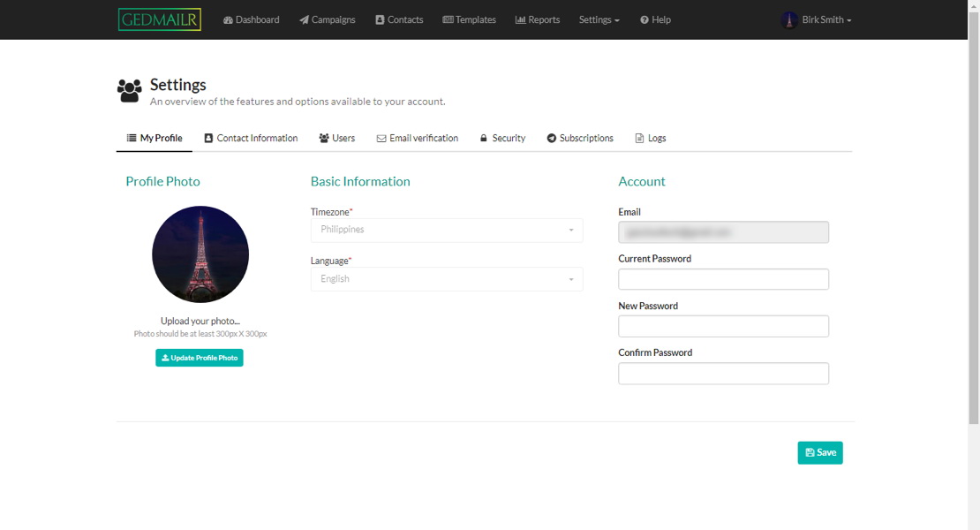Screen dimensions: 980x530
Task: Open the Help page
Action: 655,19
